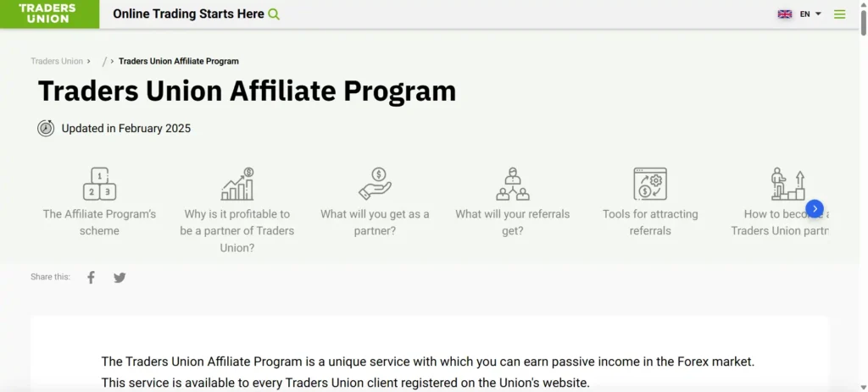Share this page on Twitter
Screen dimensions: 868x392
coord(120,277)
